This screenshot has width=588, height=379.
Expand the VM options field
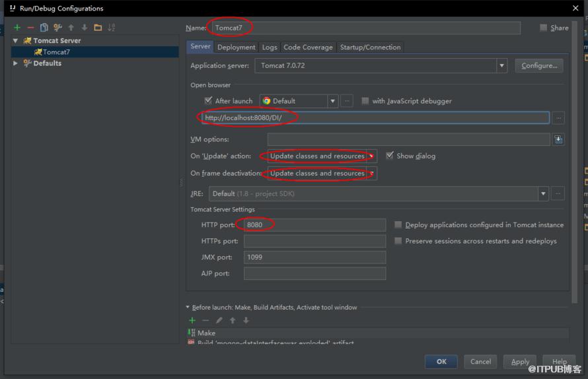(x=558, y=139)
